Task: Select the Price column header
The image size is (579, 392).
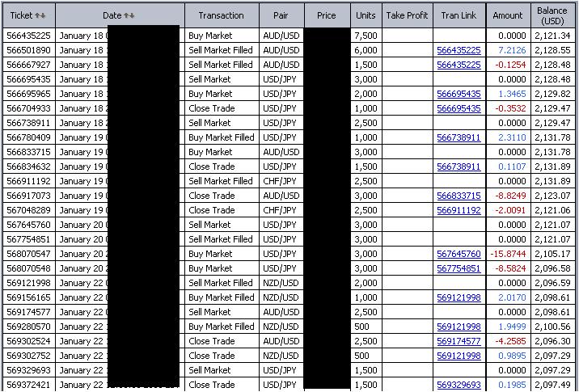Action: (326, 15)
